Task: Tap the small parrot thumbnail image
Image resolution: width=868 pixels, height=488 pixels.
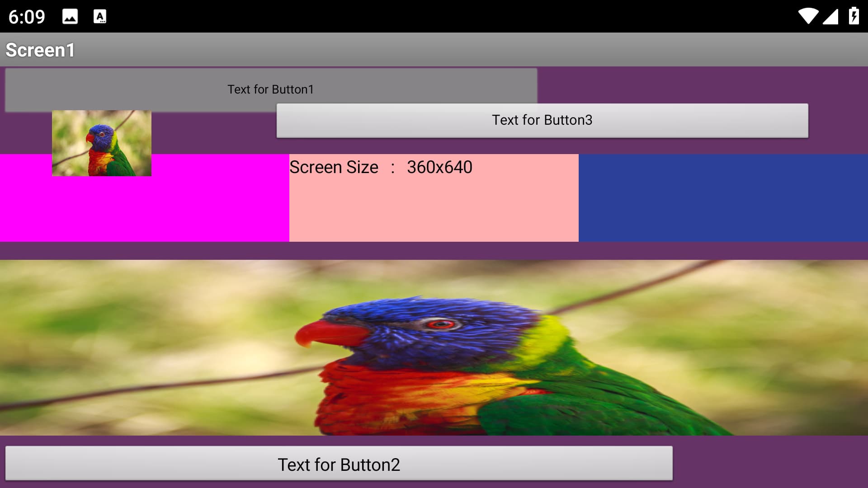Action: pyautogui.click(x=102, y=143)
